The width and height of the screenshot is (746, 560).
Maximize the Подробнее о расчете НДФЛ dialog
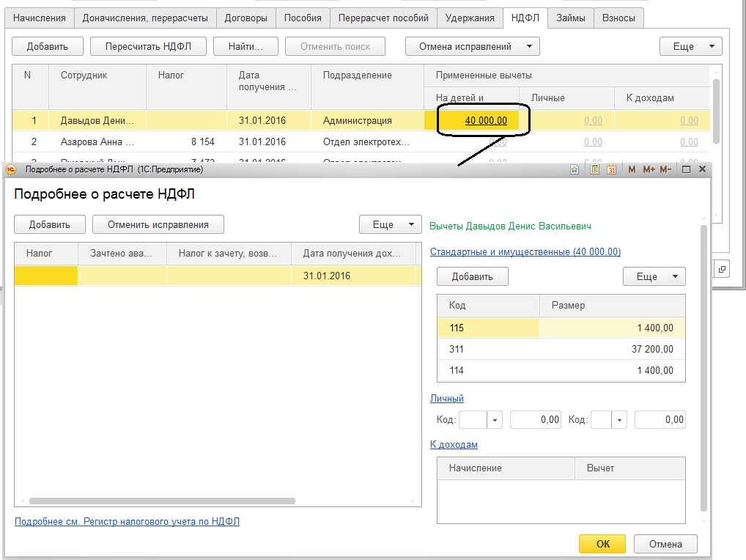pos(687,169)
